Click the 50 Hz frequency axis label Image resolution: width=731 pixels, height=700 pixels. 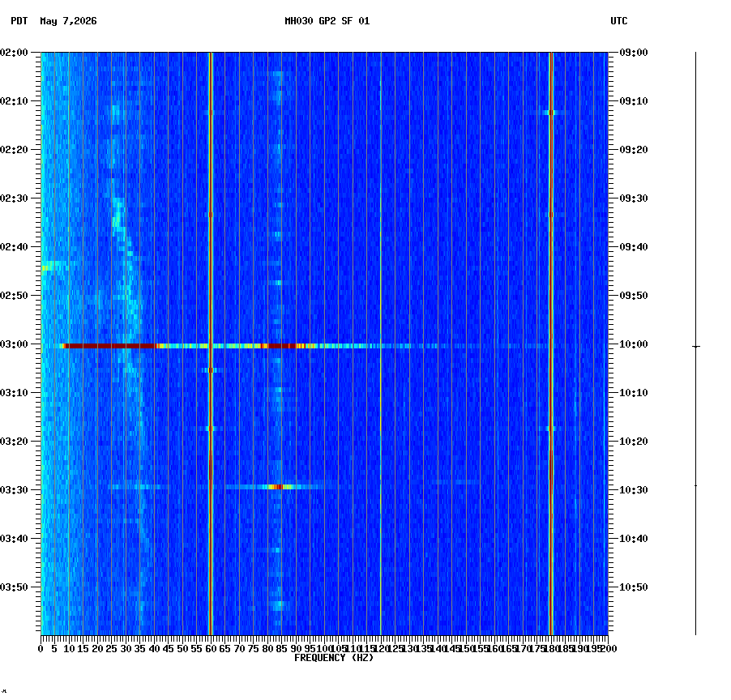[x=182, y=649]
